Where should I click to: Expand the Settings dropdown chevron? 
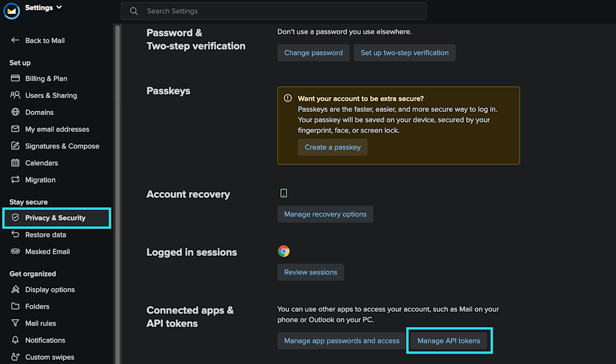(59, 7)
